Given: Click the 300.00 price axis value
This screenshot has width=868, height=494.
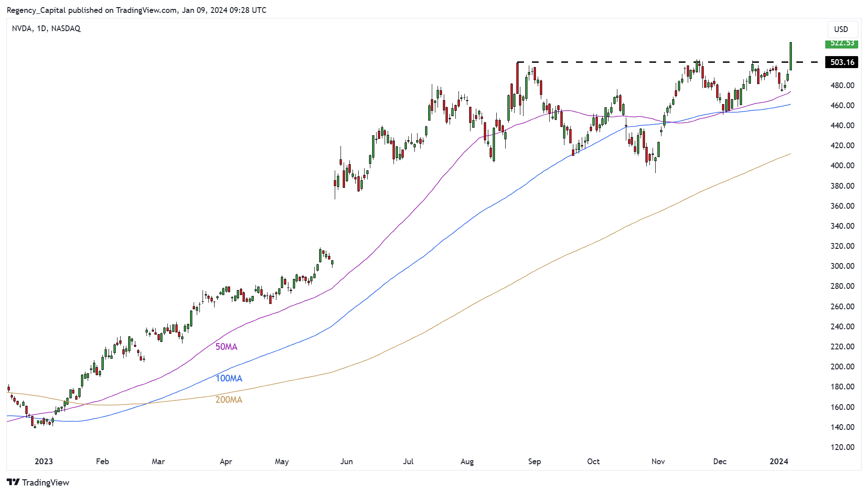Looking at the screenshot, I should pyautogui.click(x=842, y=266).
